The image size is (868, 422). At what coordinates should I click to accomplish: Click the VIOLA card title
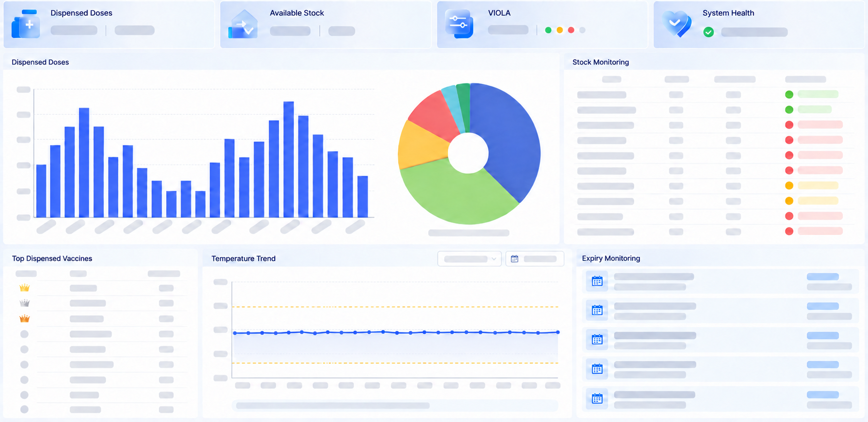click(x=499, y=13)
